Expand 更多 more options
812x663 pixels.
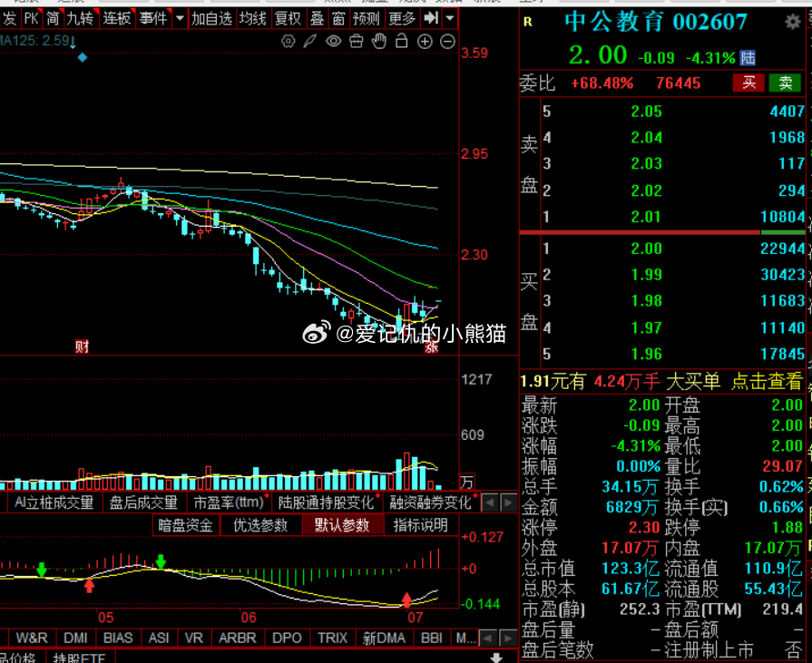(x=402, y=19)
